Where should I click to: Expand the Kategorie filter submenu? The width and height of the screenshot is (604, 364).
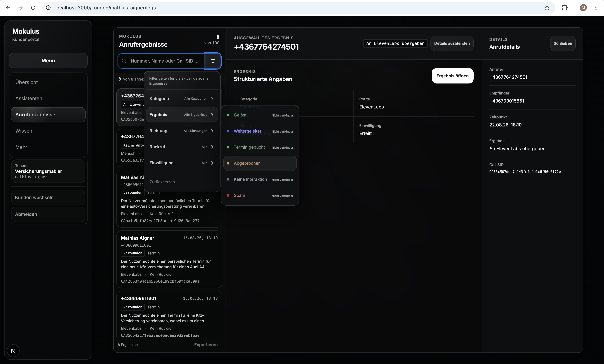182,99
